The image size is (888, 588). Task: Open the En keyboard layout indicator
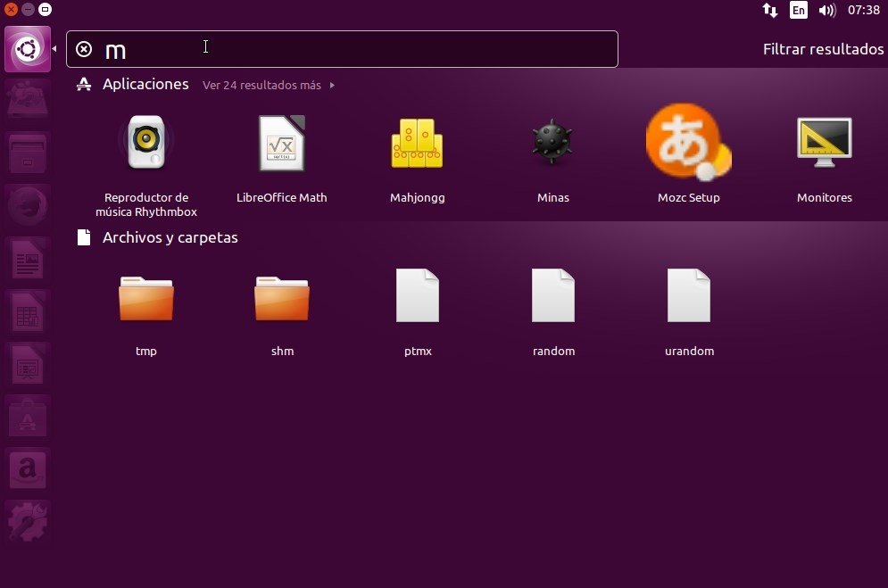coord(799,10)
